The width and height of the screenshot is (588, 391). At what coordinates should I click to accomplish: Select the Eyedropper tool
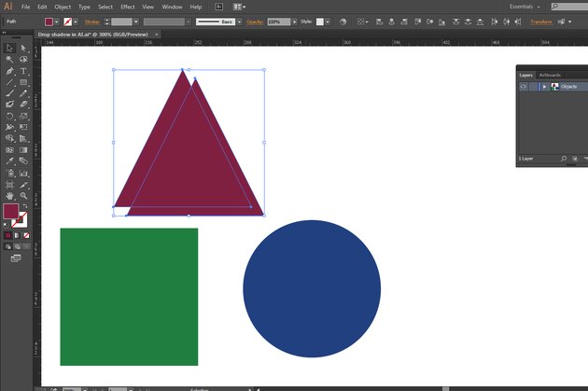point(9,161)
